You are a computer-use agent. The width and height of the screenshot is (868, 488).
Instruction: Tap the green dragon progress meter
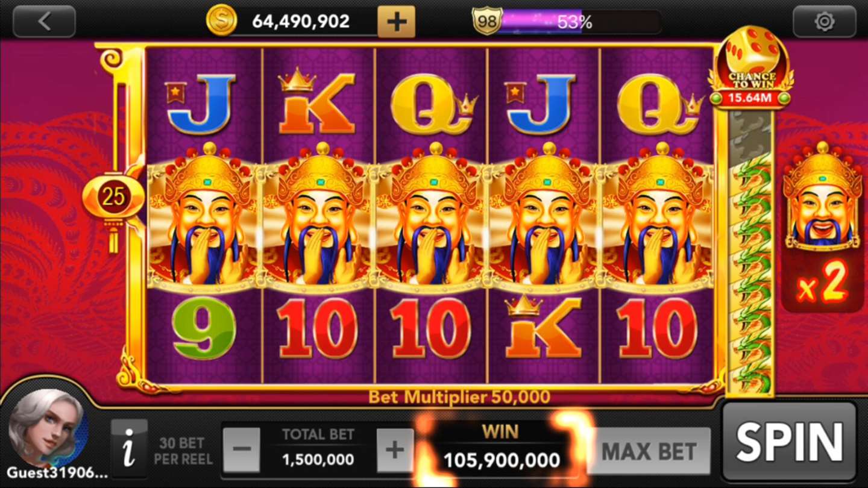751,253
